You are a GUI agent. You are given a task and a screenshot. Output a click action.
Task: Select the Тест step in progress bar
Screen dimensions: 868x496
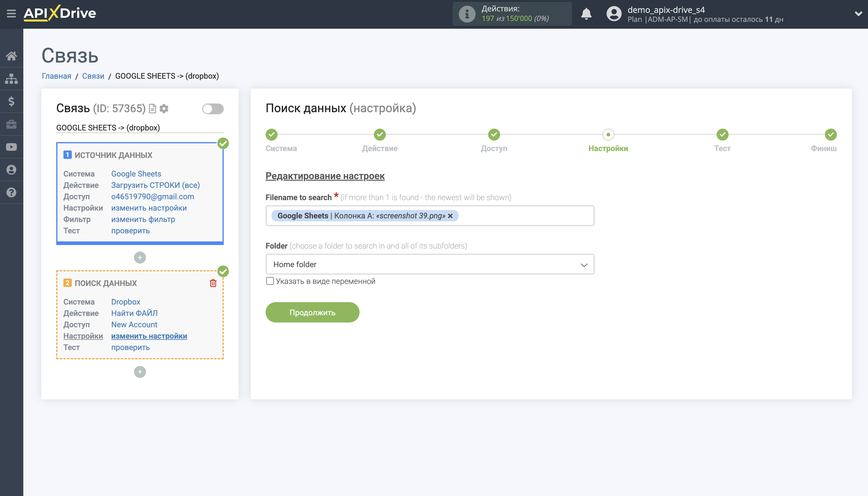pos(722,135)
